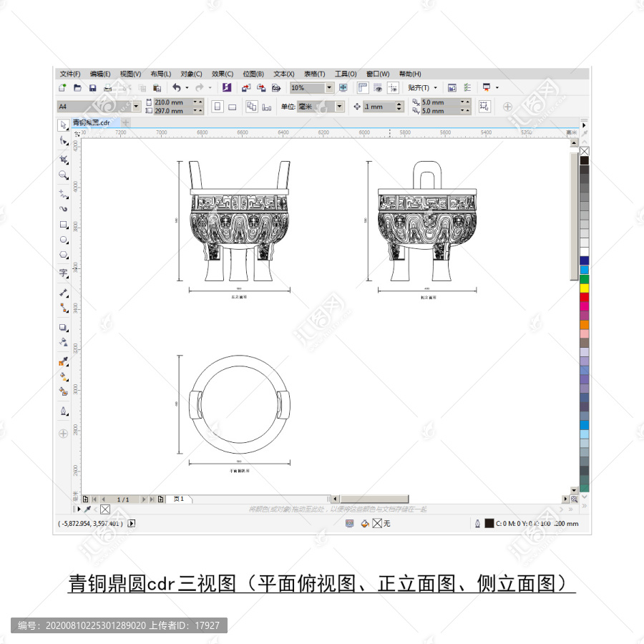The image size is (644, 644).
Task: Toggle All pages layout button
Action: point(251,107)
